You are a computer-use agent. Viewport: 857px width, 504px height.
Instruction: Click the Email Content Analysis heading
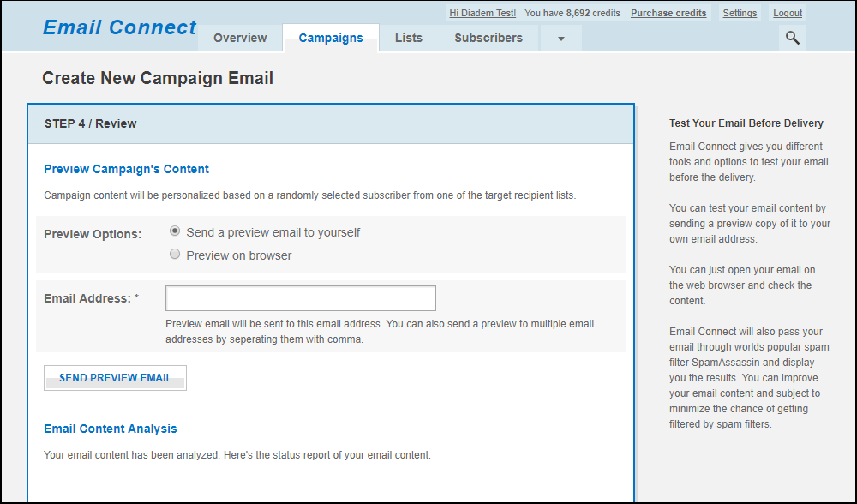coord(111,429)
